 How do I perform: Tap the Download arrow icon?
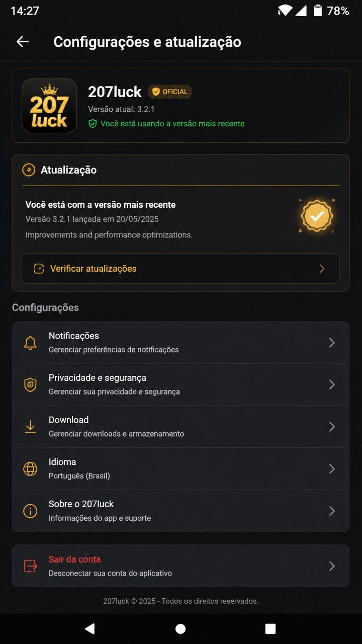30,427
